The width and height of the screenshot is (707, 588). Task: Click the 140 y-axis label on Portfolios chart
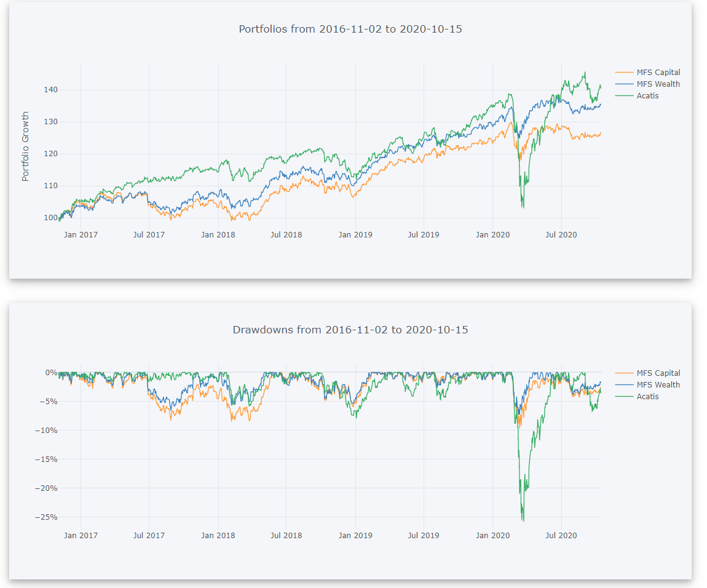point(51,90)
